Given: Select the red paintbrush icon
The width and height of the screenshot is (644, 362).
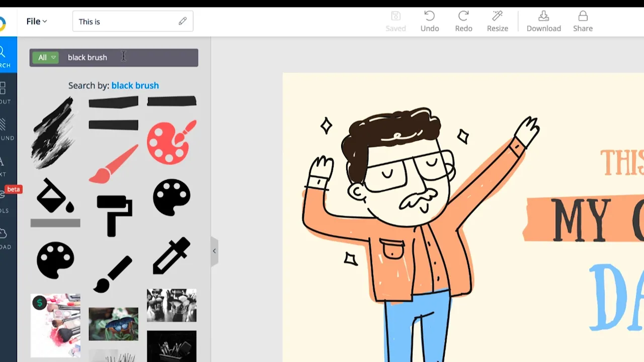Looking at the screenshot, I should [113, 164].
